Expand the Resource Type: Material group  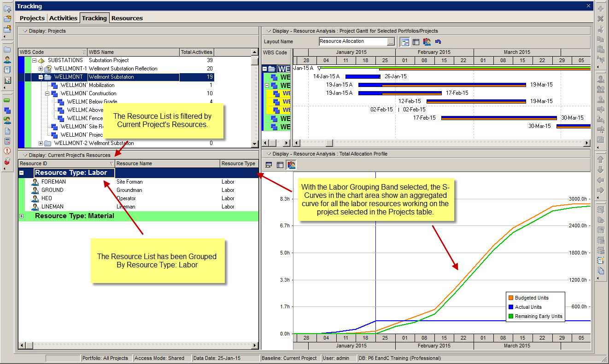click(22, 216)
